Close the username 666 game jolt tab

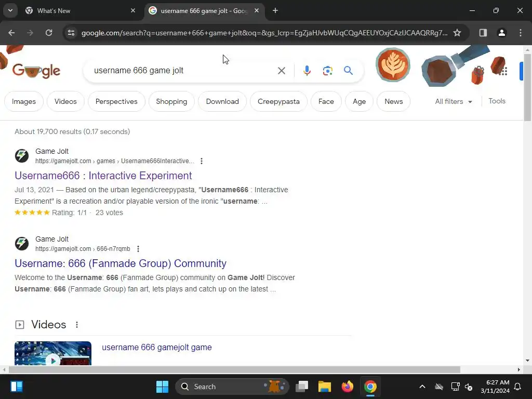coord(257,11)
